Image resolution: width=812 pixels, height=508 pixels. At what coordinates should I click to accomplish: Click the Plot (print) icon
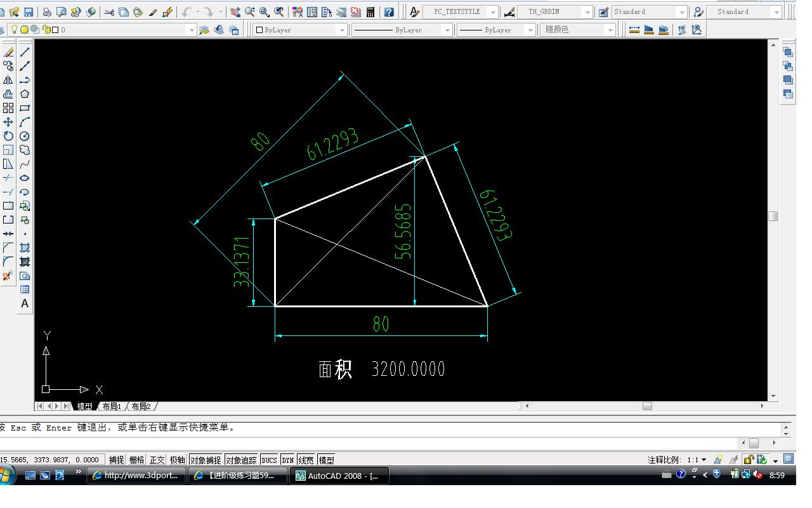[47, 11]
